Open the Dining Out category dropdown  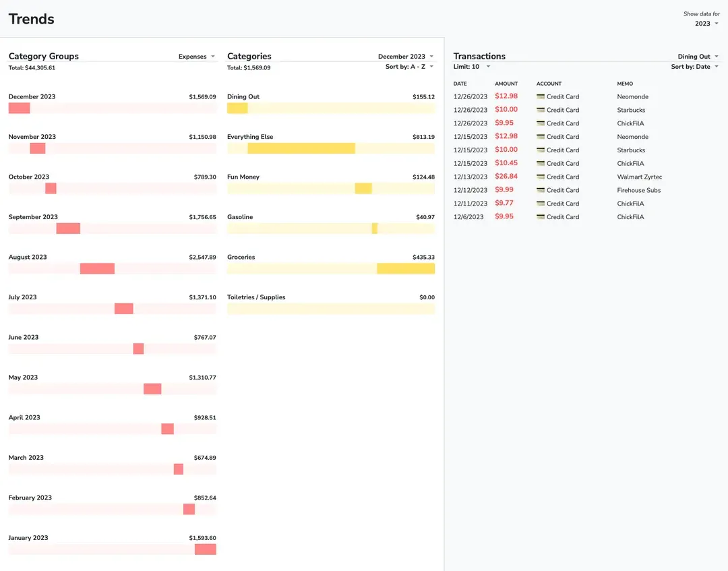[x=698, y=57]
